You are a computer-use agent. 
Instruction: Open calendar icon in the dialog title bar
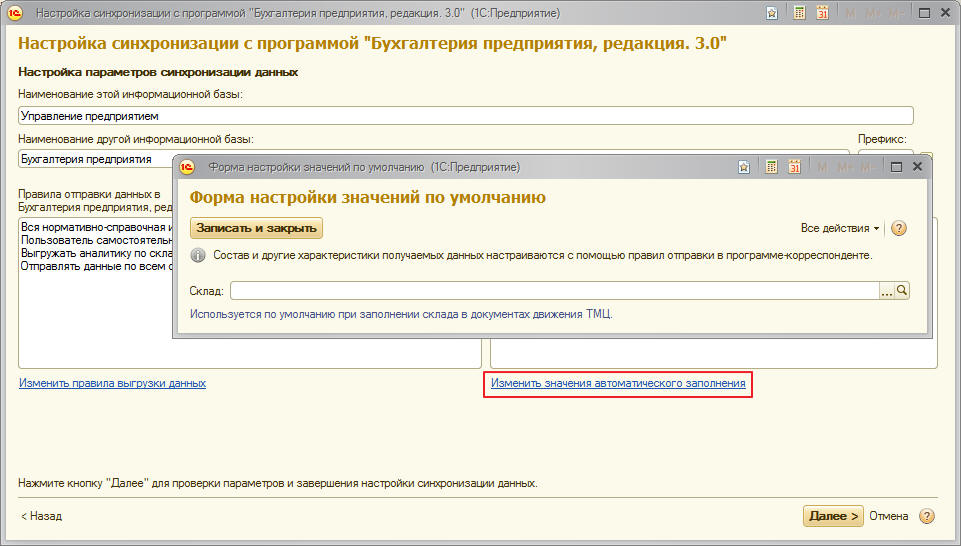(795, 167)
